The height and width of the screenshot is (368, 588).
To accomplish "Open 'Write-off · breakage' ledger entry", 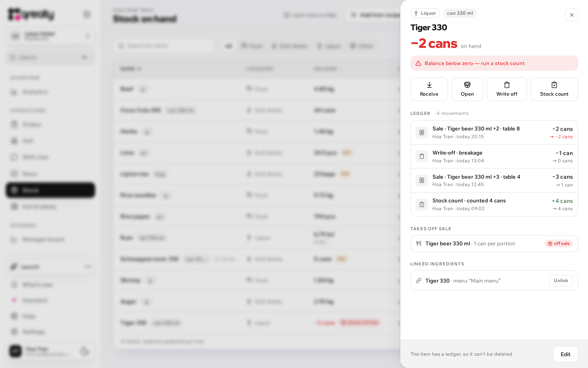I will click(494, 156).
